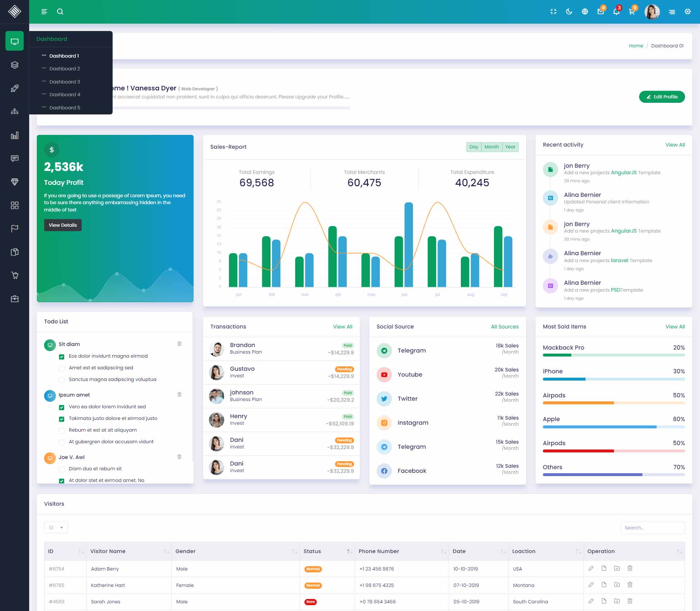This screenshot has height=611, width=700.
Task: Click the fullscreen toggle icon
Action: [x=553, y=12]
